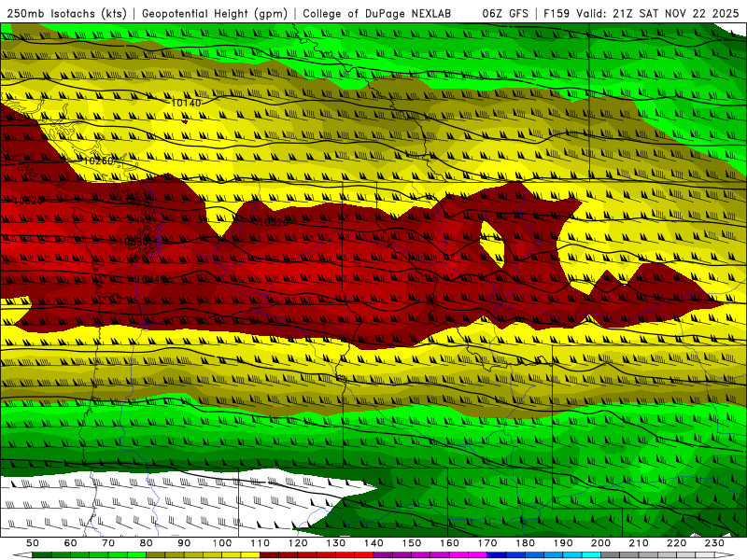Viewport: 747px width, 560px height.
Task: Click the 70 value on the color scale
Action: [x=108, y=543]
